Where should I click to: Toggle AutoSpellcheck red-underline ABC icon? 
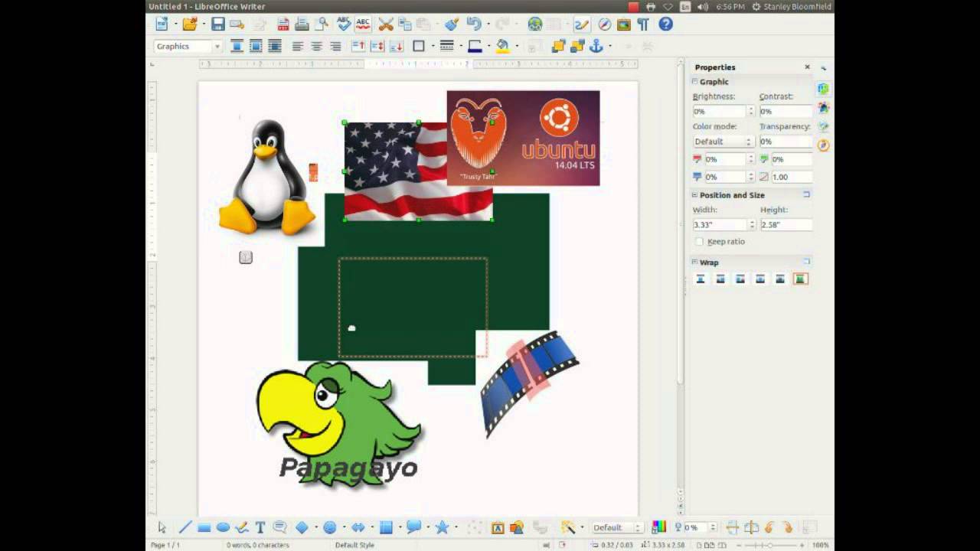(x=363, y=24)
